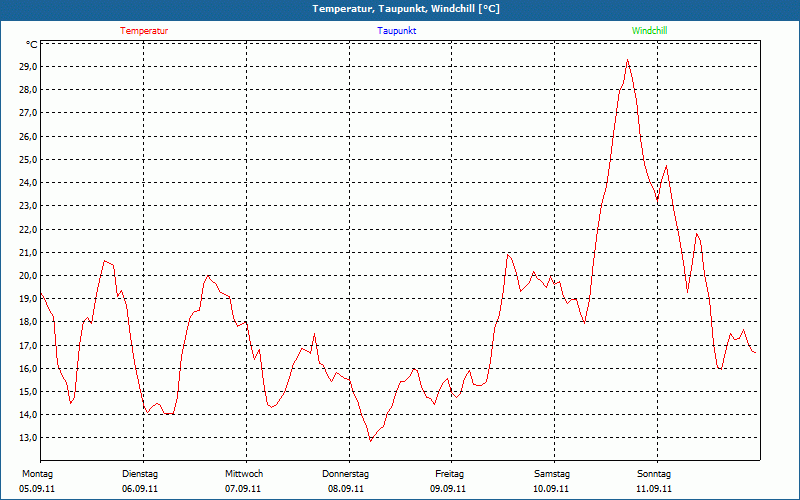Click the 26,0 y-axis value
800x500 pixels.
28,136
